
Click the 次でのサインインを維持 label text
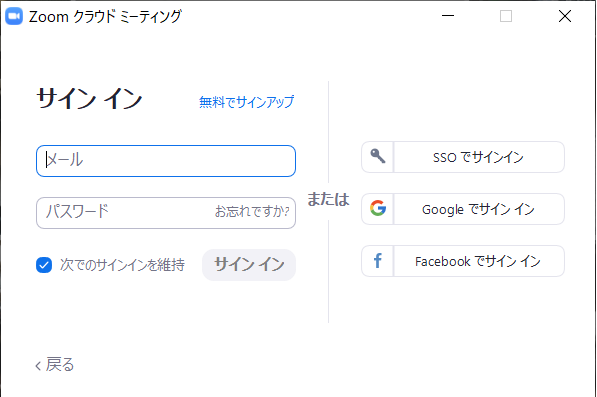pyautogui.click(x=122, y=265)
